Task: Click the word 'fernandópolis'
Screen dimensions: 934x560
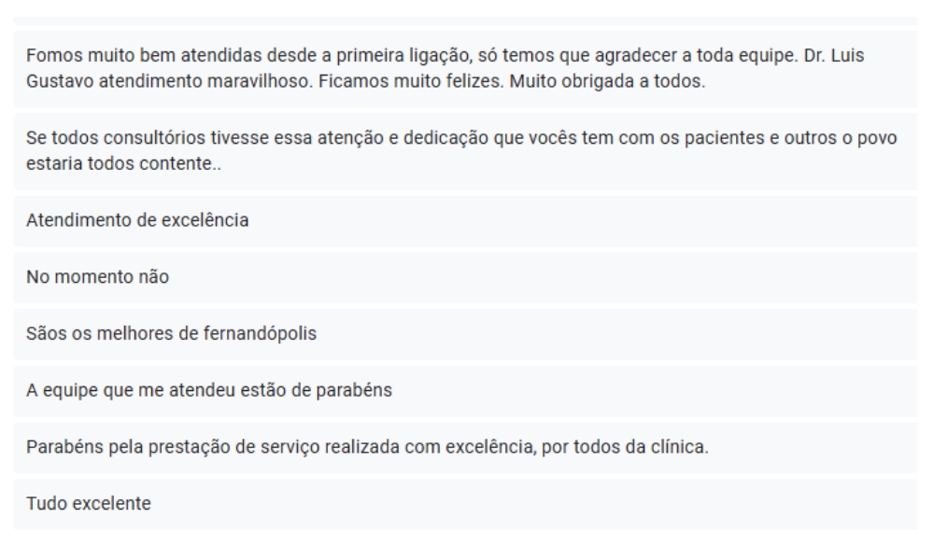Action: 260,333
